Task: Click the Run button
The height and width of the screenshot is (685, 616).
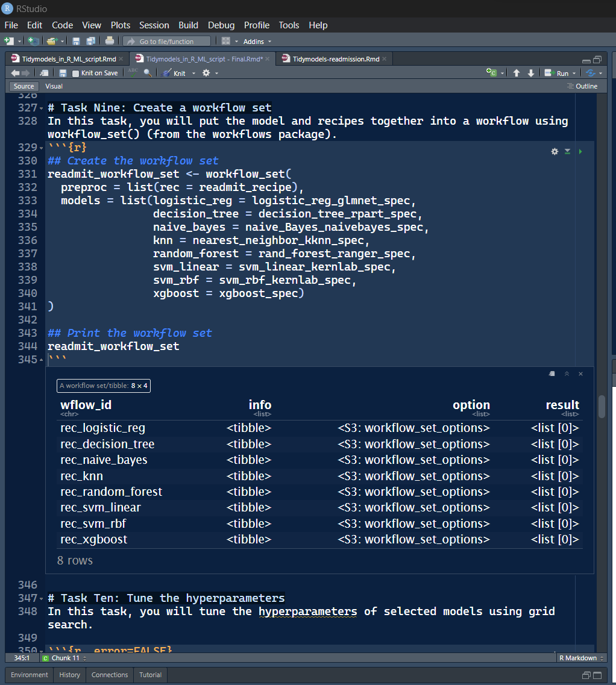Action: click(556, 73)
